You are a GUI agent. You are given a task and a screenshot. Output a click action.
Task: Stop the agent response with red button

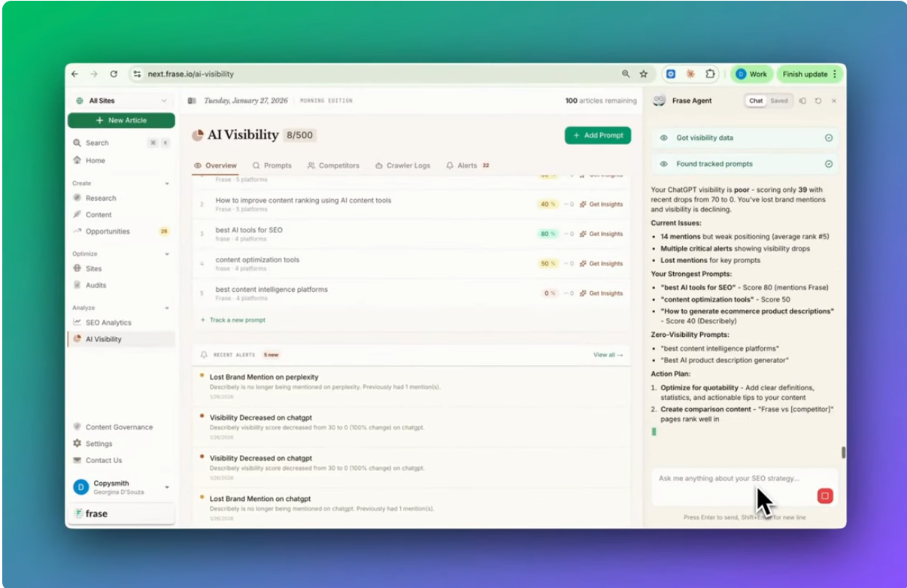coord(825,496)
